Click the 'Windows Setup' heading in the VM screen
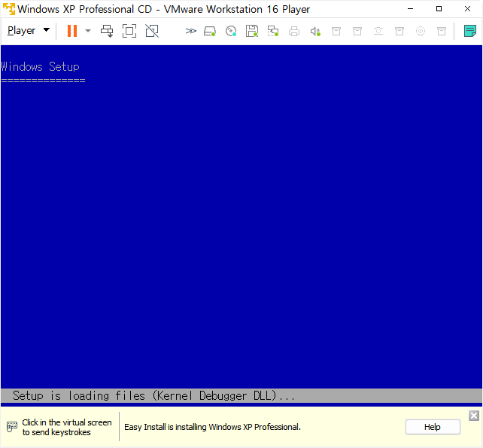The image size is (483, 448). coord(40,66)
